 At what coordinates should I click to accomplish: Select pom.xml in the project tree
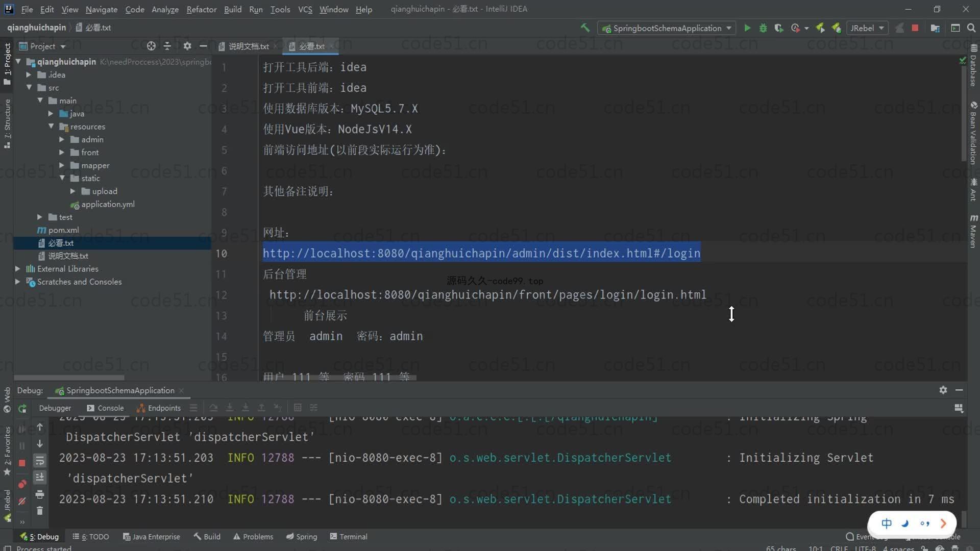58,230
